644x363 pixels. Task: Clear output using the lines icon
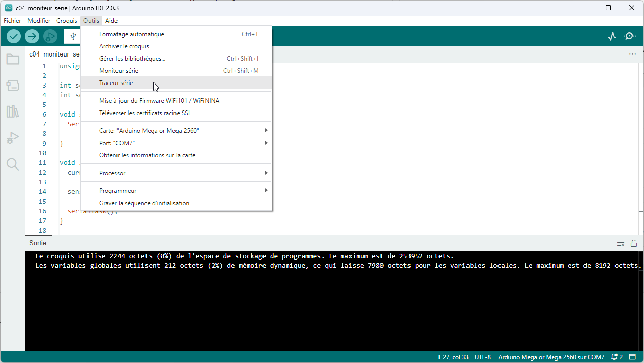click(621, 243)
